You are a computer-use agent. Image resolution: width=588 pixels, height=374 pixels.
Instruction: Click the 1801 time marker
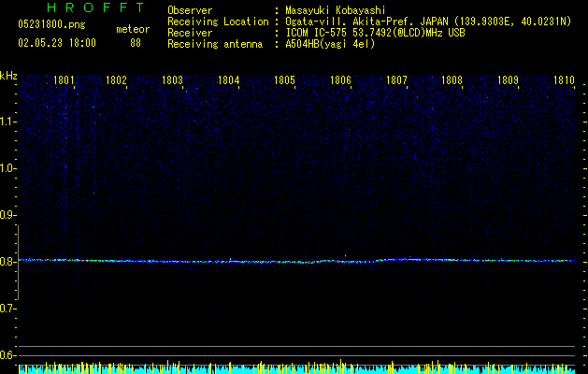[64, 80]
